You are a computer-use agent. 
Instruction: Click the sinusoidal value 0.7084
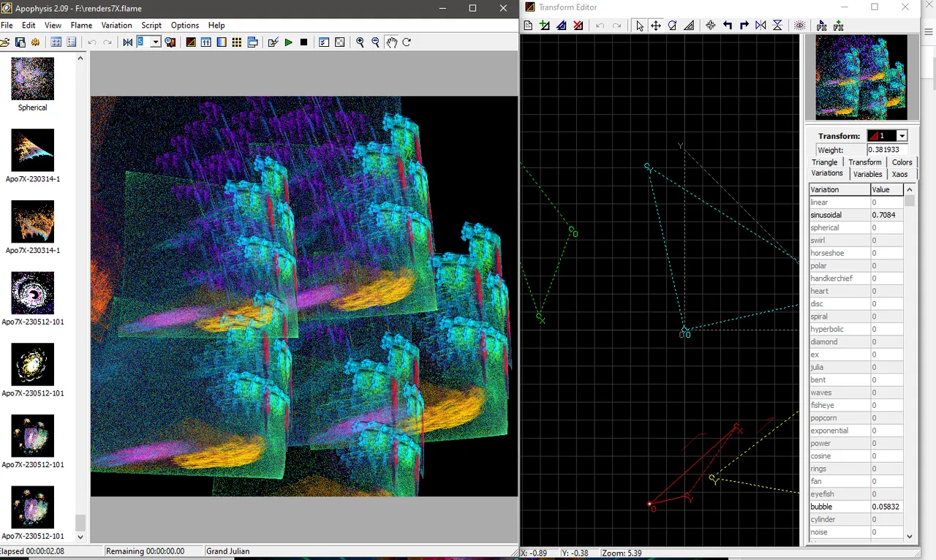(x=887, y=215)
